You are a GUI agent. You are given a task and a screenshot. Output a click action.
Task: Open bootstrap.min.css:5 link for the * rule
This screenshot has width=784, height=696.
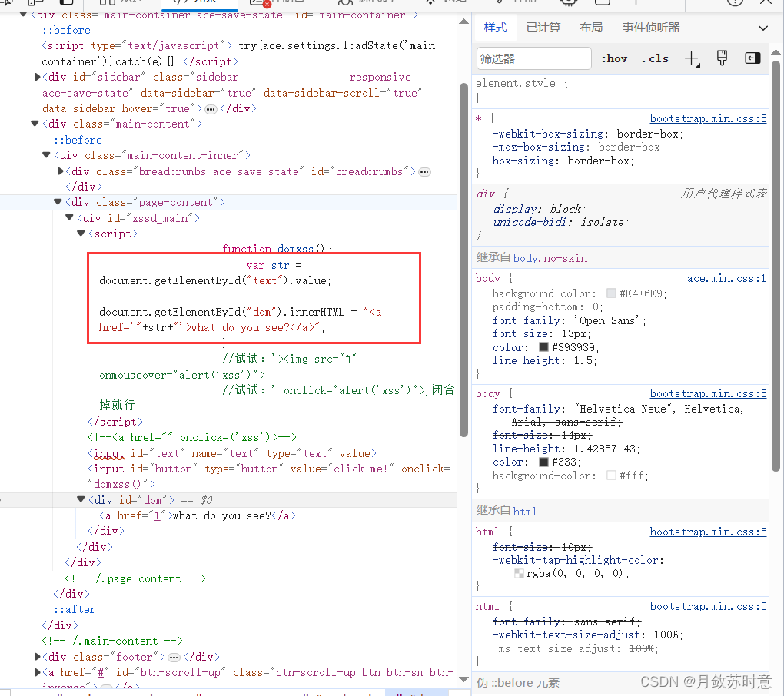point(708,118)
